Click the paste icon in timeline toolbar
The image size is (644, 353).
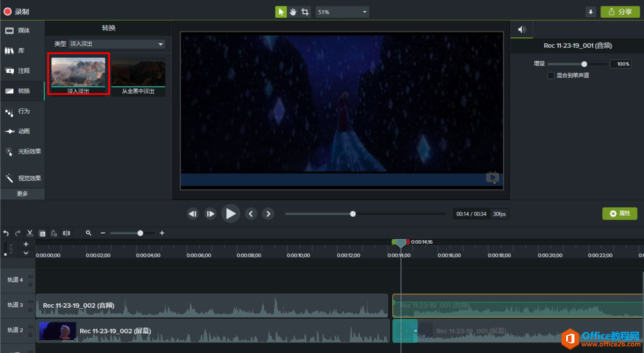click(54, 233)
